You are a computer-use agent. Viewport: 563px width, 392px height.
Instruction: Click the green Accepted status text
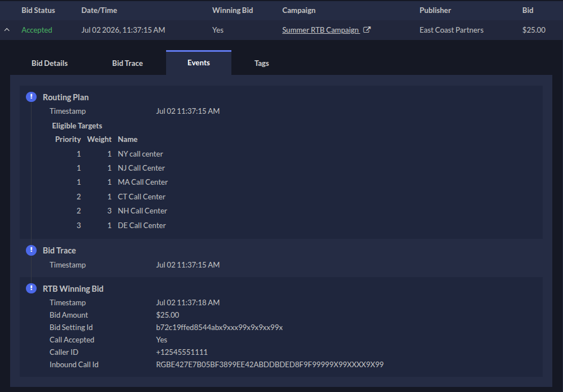37,30
